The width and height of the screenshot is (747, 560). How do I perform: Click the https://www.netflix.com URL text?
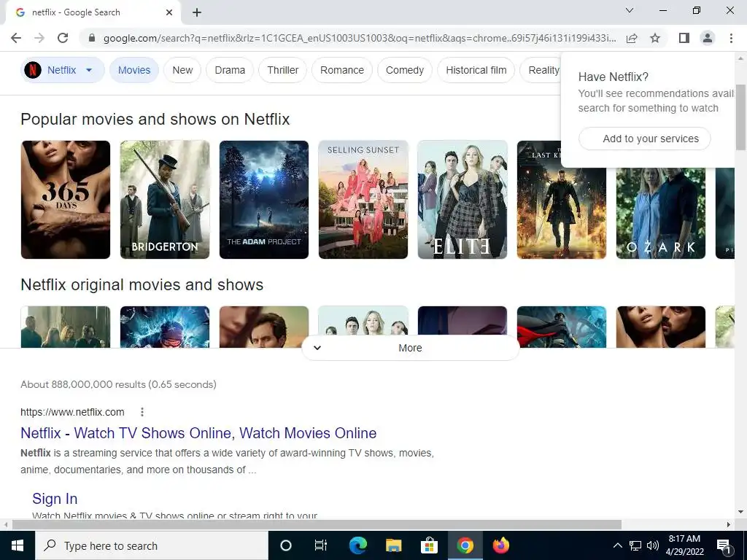[x=72, y=412]
